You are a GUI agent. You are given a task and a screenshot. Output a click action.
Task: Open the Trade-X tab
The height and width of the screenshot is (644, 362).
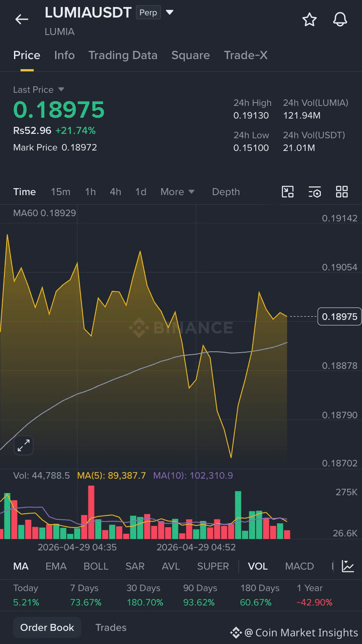[x=246, y=55]
